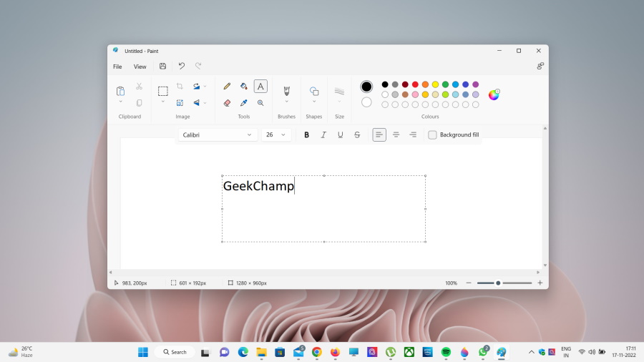Expand the Flip options arrow
644x362 pixels.
coord(205,102)
